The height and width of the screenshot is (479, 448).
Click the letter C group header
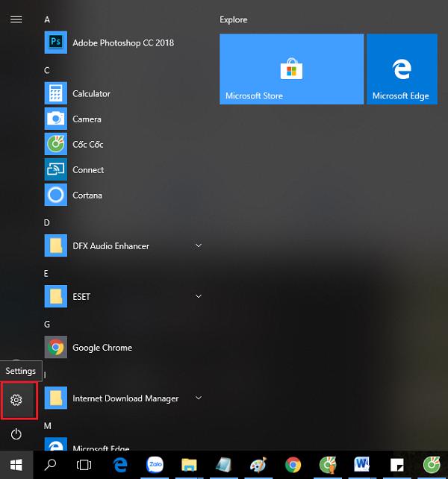click(x=47, y=70)
